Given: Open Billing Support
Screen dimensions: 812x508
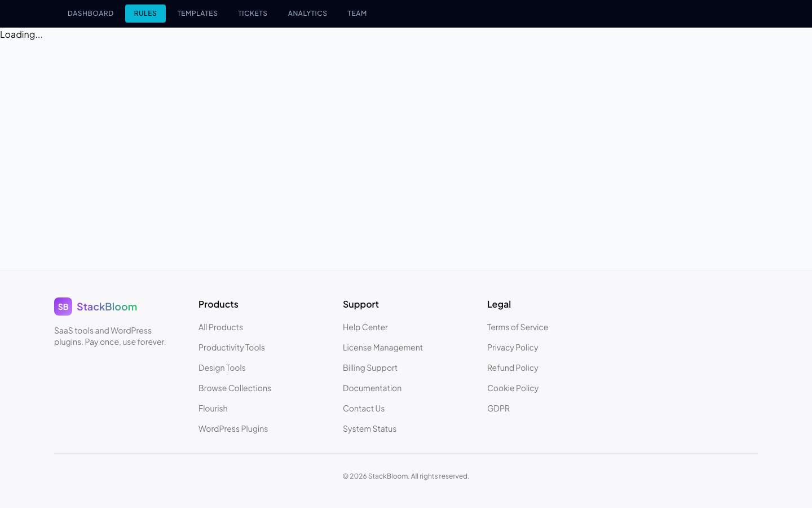Looking at the screenshot, I should pos(370,367).
